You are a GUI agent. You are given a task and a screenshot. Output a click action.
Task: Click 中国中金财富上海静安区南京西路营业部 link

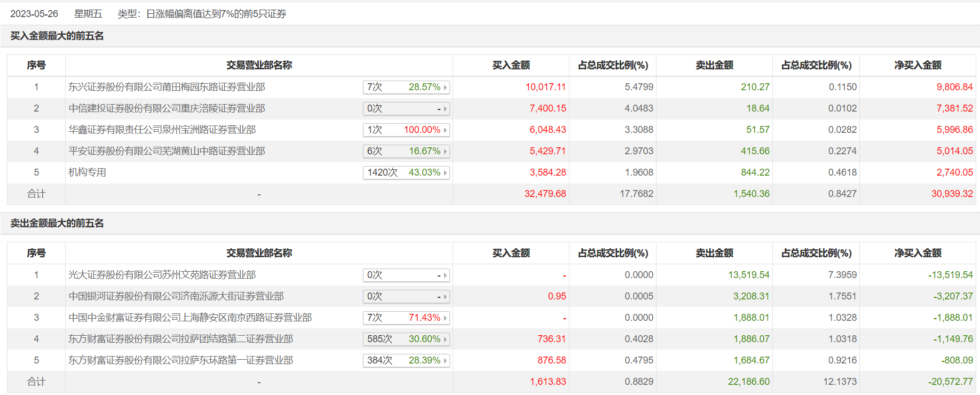190,318
